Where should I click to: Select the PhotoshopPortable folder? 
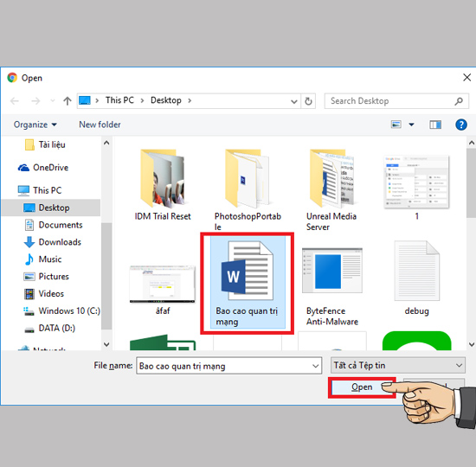coord(248,189)
